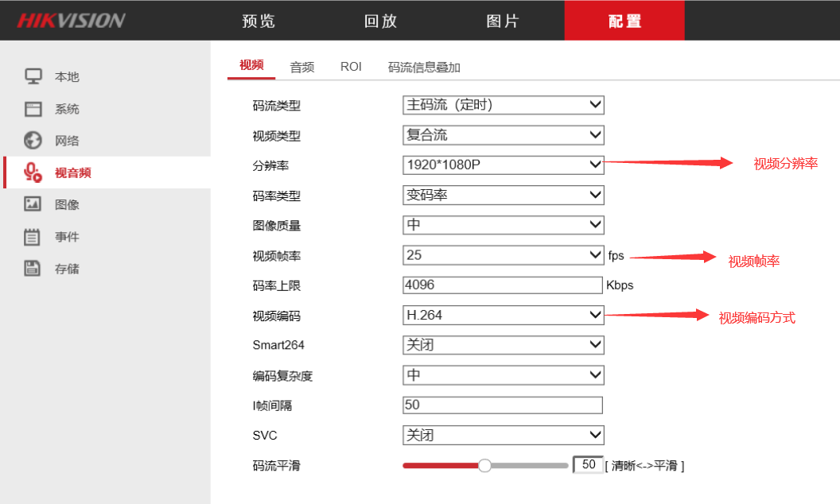840x504 pixels.
Task: Open the 视频类型 dropdown showing 复合流
Action: (x=503, y=135)
